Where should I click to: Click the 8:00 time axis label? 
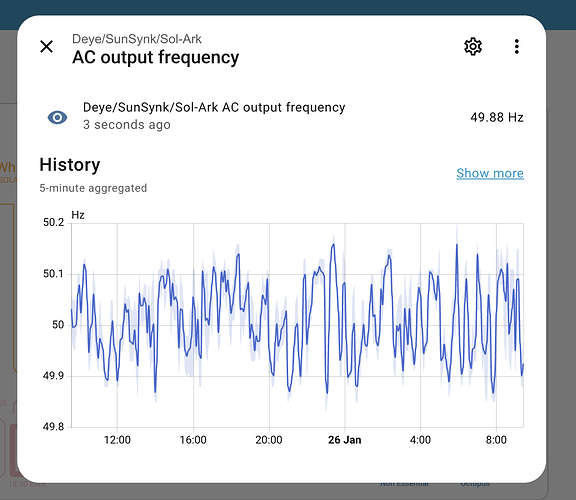point(496,440)
